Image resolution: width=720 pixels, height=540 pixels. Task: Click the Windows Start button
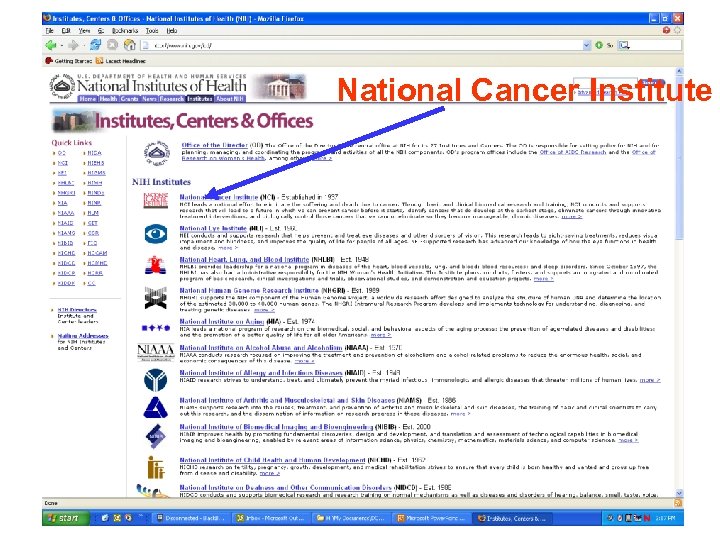tap(64, 518)
